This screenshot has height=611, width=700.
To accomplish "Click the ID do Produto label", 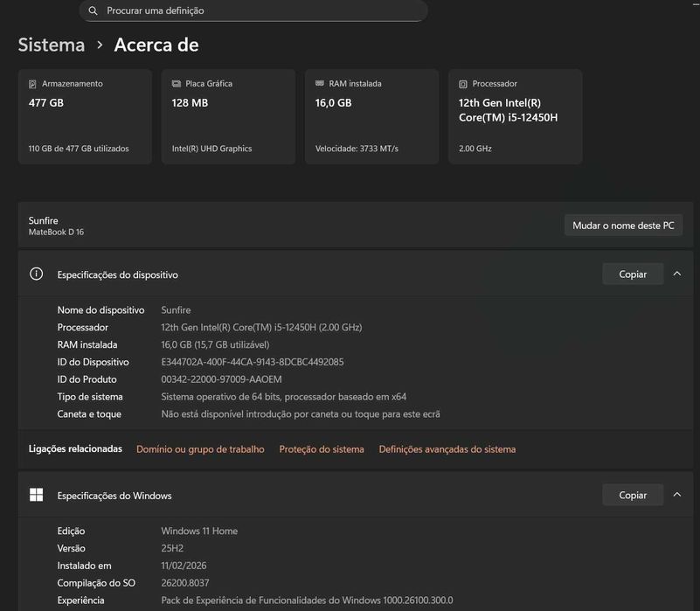I will (87, 379).
